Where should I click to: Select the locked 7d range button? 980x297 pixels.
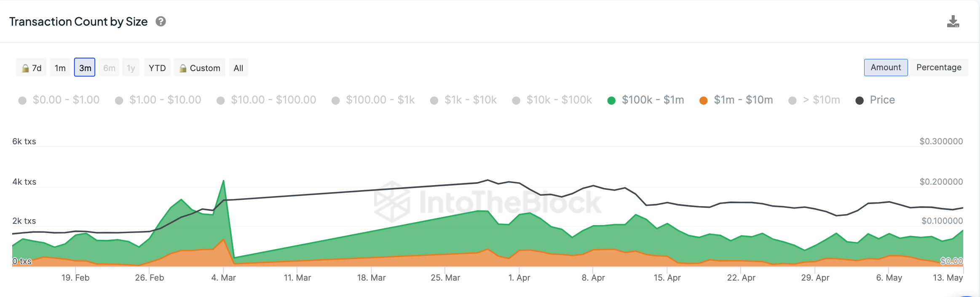[32, 68]
